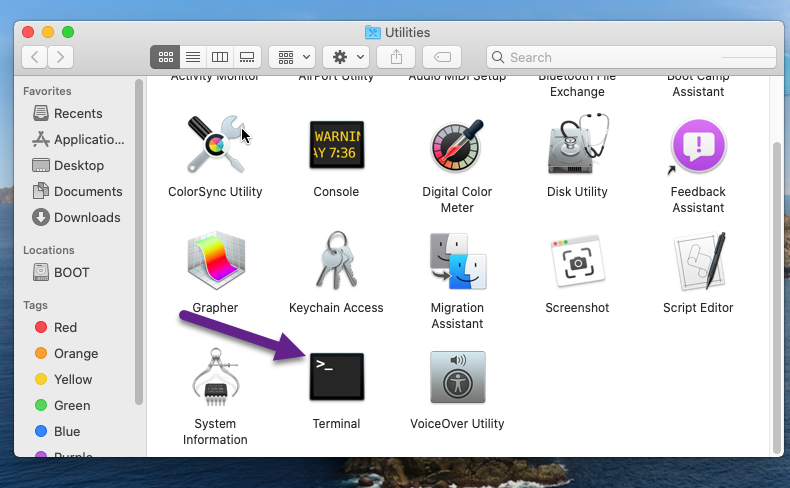The height and width of the screenshot is (488, 790).
Task: Click the "Terminal" name label
Action: [336, 424]
